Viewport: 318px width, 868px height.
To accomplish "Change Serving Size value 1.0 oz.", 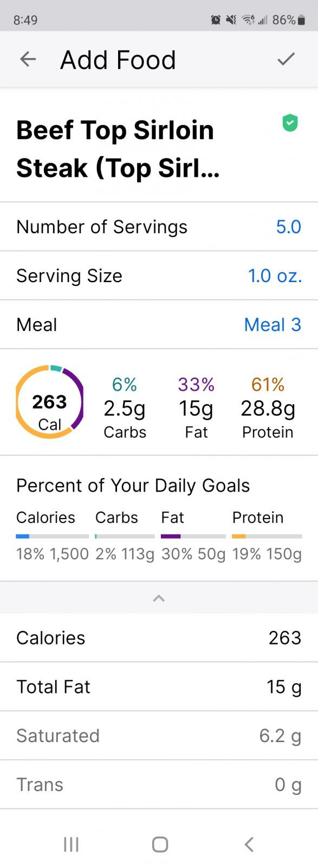I will [x=275, y=276].
